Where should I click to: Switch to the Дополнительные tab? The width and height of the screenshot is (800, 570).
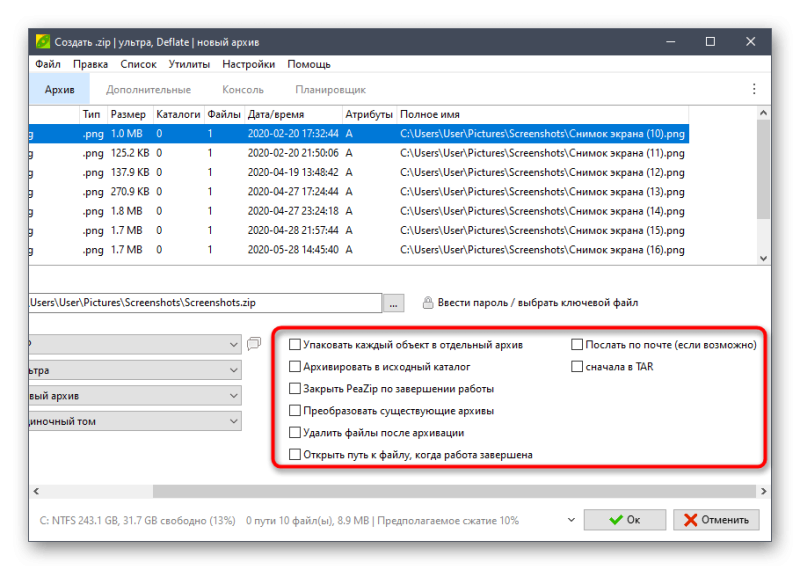148,89
